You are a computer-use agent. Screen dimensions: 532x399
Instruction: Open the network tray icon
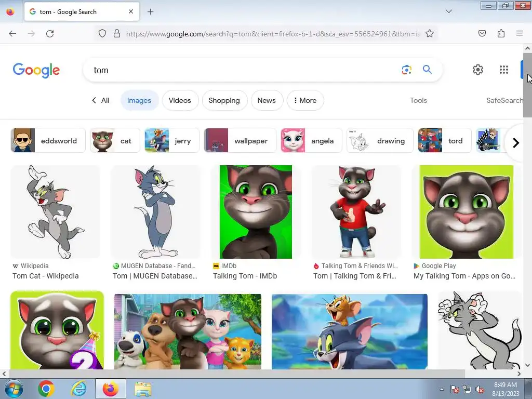point(467,390)
